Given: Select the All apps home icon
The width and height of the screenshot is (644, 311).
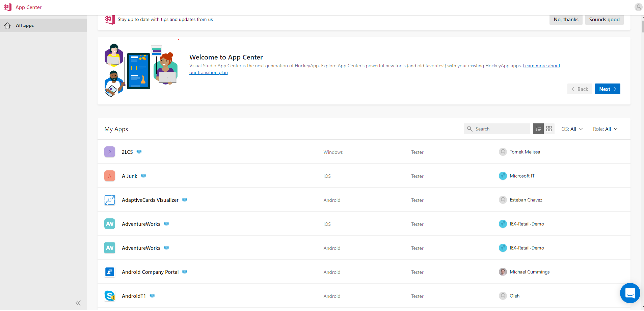Looking at the screenshot, I should [x=7, y=25].
